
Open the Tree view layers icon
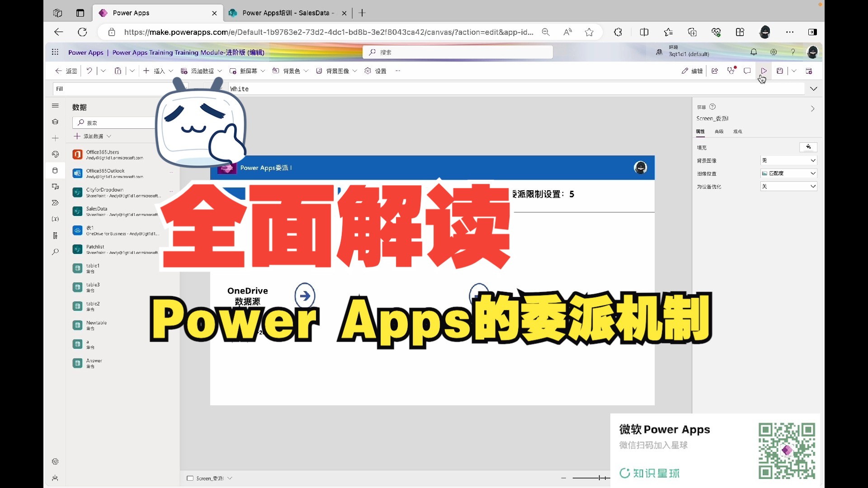coord(55,122)
